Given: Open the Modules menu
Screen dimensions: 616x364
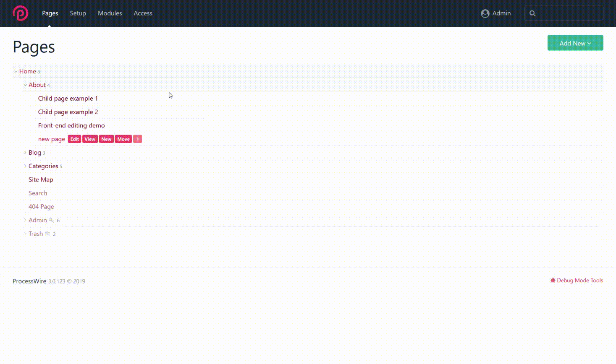Looking at the screenshot, I should [110, 13].
